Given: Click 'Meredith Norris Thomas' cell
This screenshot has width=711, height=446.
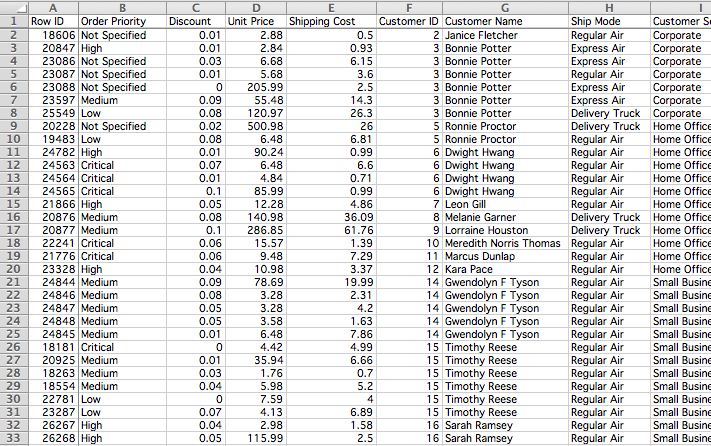Looking at the screenshot, I should (505, 243).
